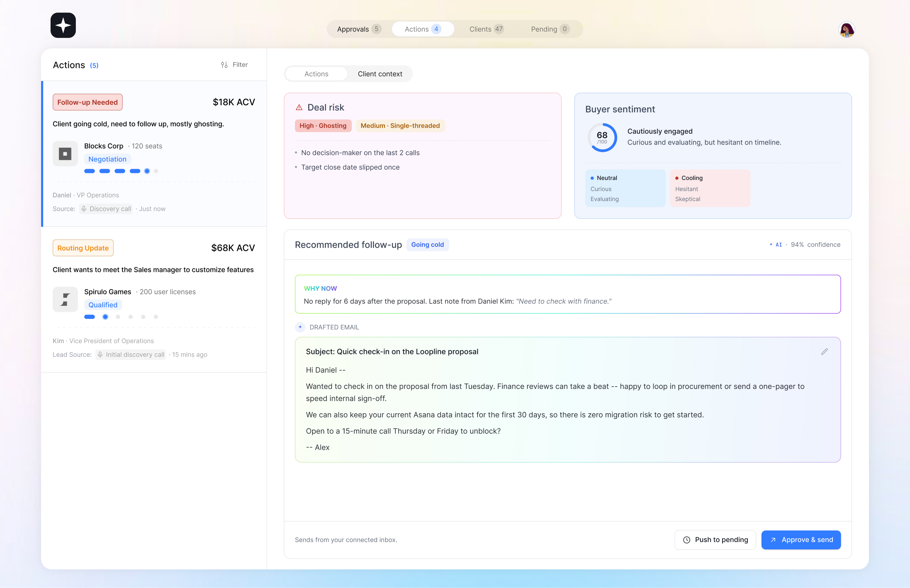910x588 pixels.
Task: Click microphone icon in Initial discovery call tag
Action: (100, 354)
